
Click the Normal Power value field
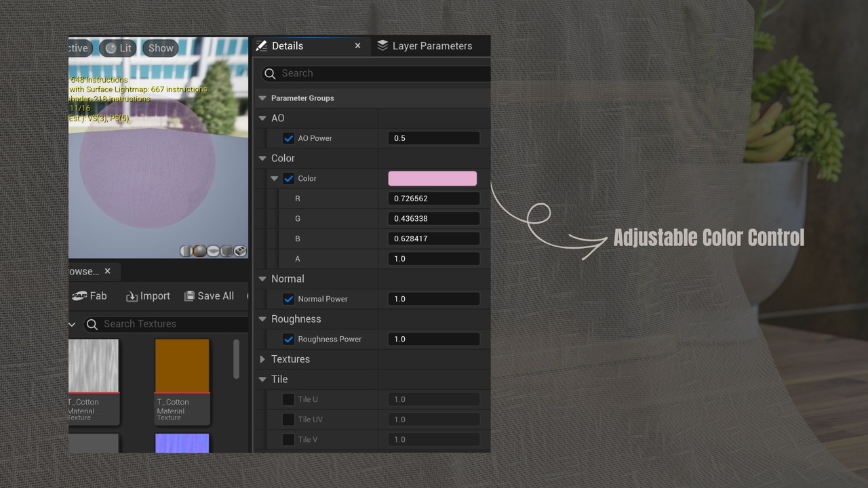coord(434,299)
